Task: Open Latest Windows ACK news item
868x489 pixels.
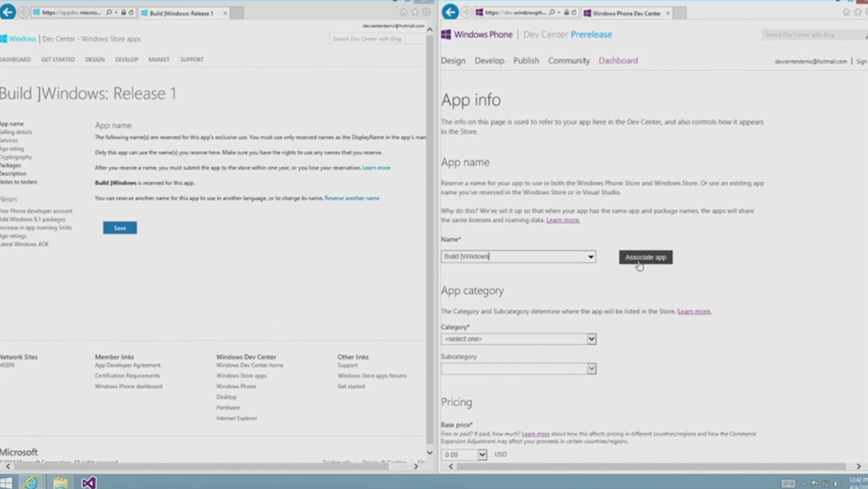Action: tap(25, 244)
